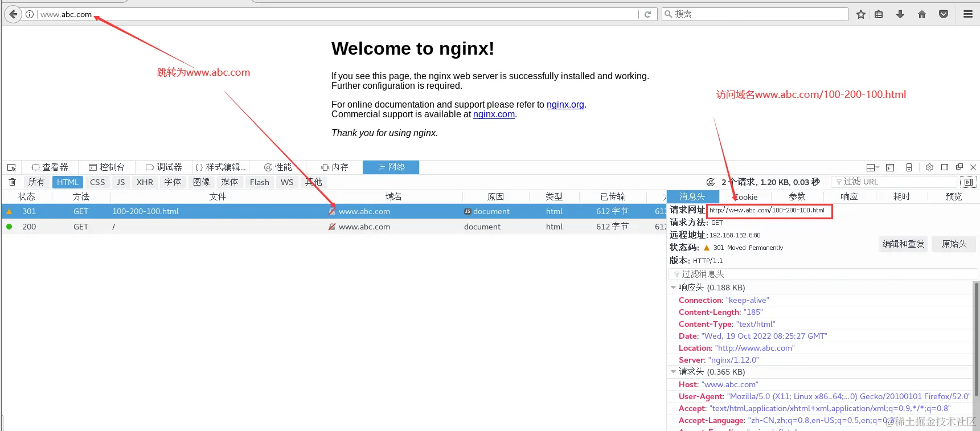Image resolution: width=980 pixels, height=431 pixels.
Task: Toggle the 媒体 (Media) request filter
Action: (x=229, y=182)
